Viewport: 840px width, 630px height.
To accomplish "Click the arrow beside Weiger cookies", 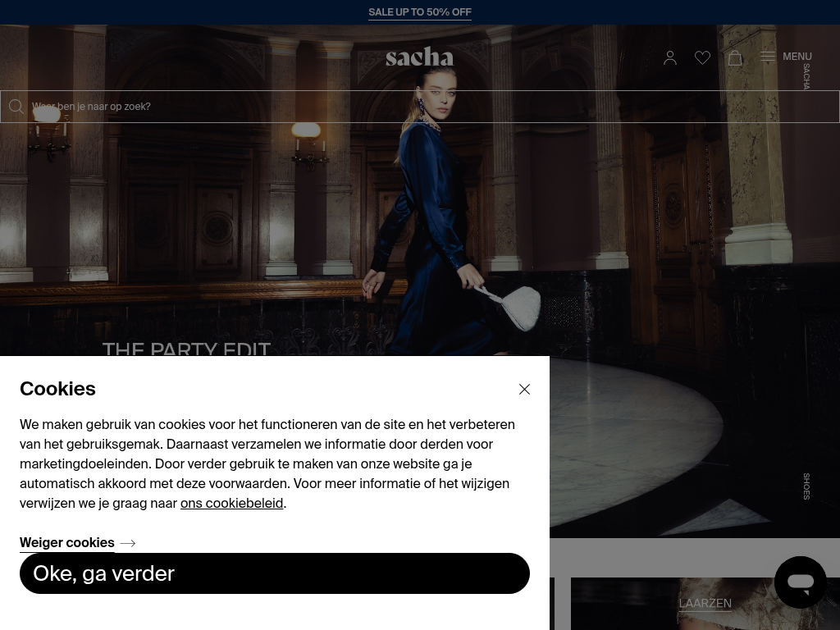I will [127, 543].
